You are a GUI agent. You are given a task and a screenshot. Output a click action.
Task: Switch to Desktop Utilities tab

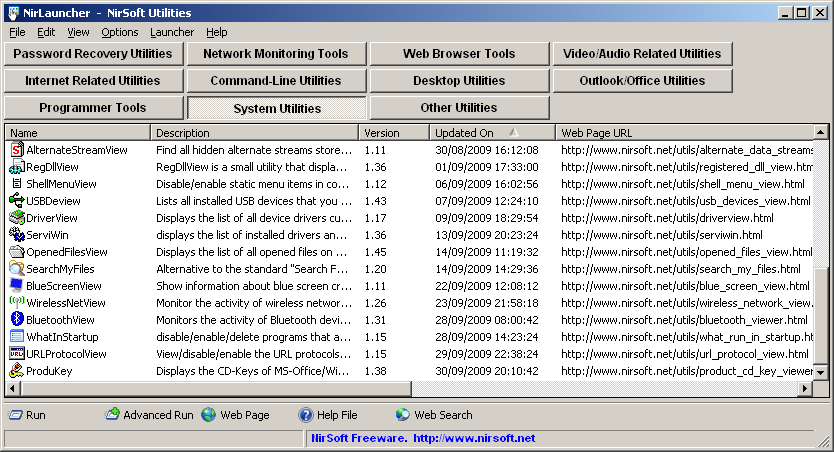pos(459,81)
